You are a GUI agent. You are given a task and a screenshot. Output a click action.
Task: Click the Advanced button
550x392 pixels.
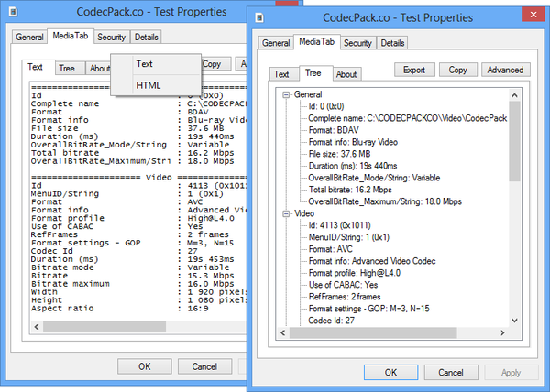point(505,70)
